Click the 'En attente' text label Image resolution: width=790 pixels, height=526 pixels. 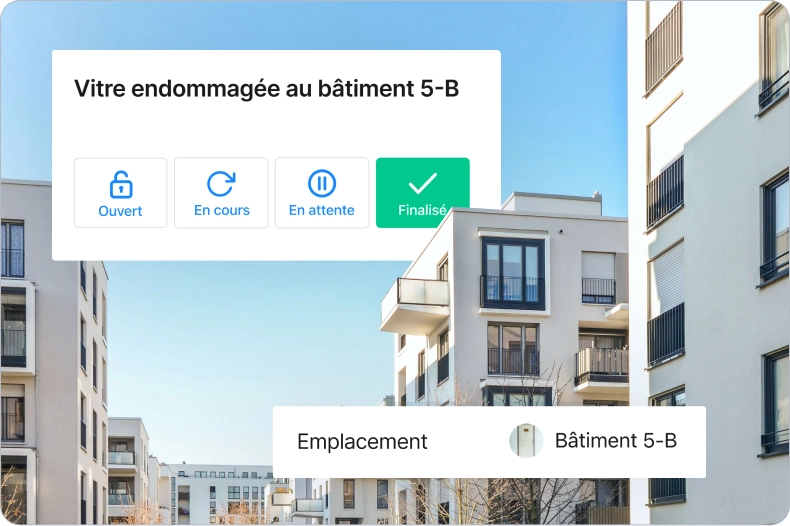click(321, 210)
